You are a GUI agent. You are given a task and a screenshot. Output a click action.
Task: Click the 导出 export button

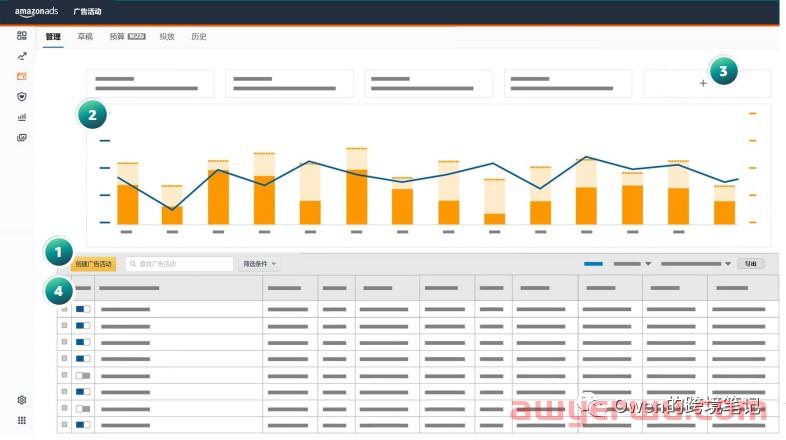click(x=750, y=264)
